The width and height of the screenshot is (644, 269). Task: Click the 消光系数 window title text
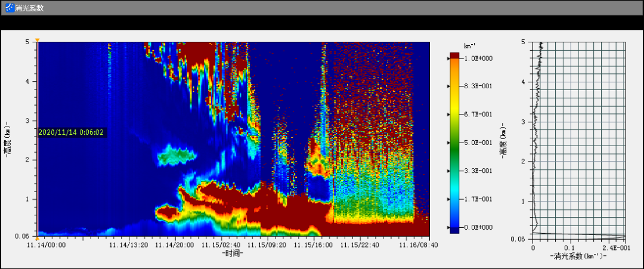coord(29,8)
